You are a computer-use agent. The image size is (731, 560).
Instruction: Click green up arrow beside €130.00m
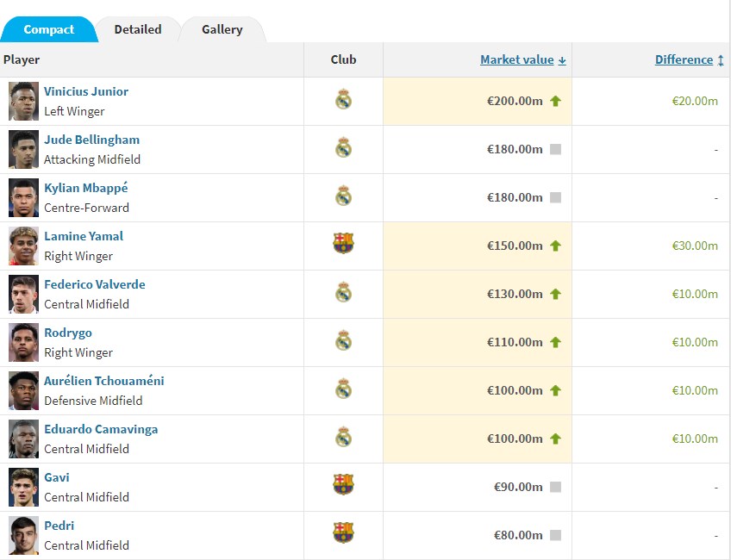point(555,294)
